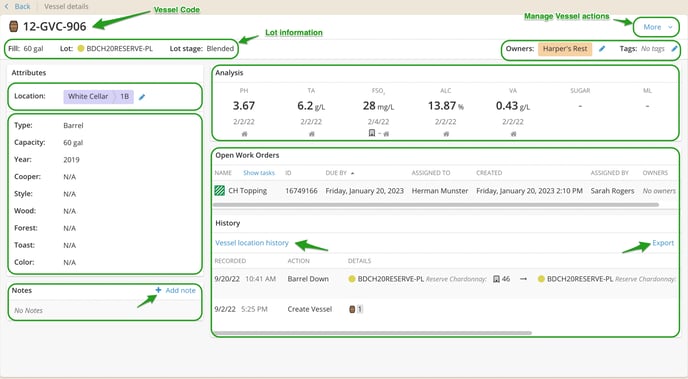Open Vessel location history link

[252, 243]
